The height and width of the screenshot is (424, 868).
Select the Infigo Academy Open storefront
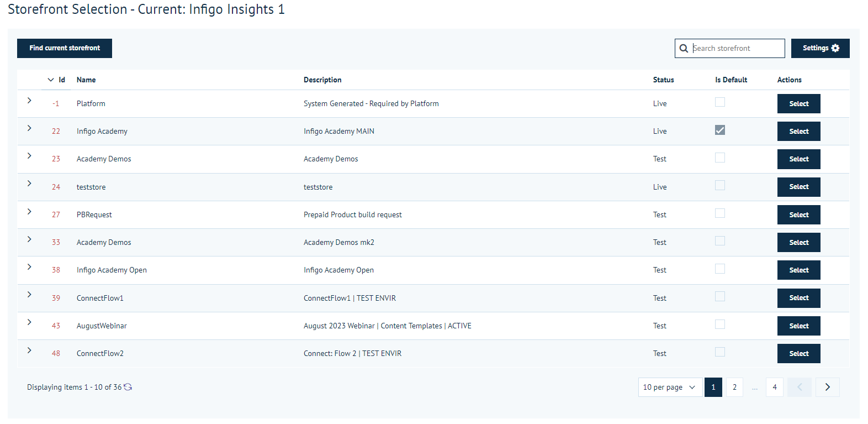coord(799,270)
